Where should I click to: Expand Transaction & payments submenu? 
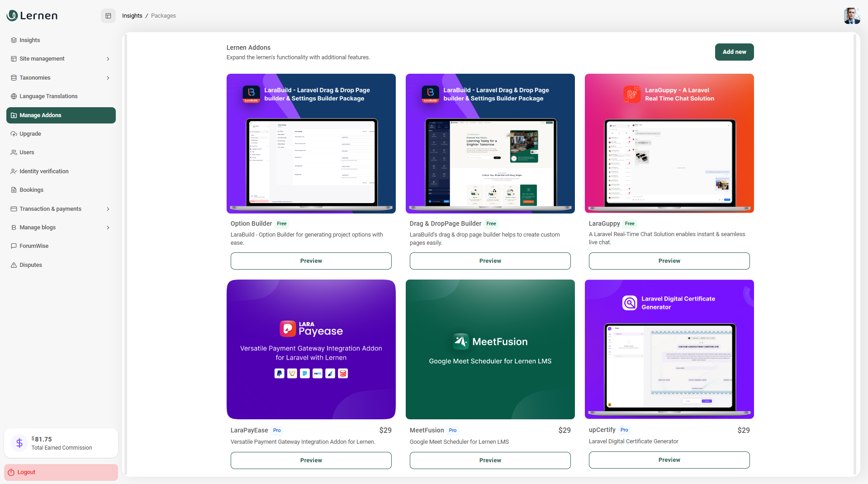[108, 209]
